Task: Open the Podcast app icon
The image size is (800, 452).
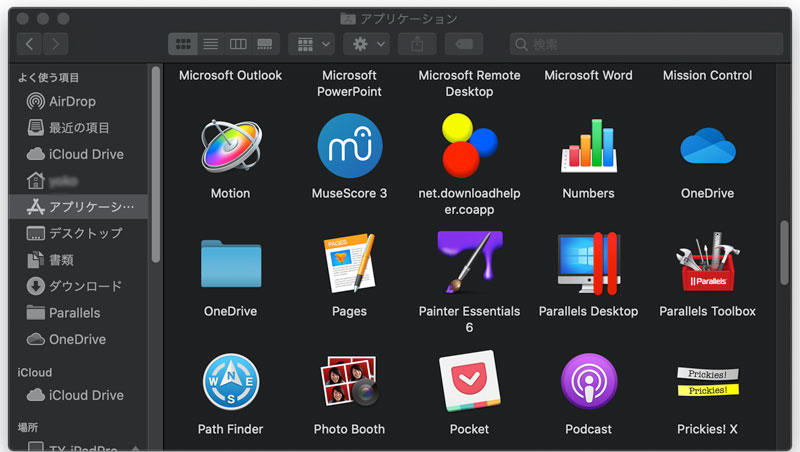Action: [588, 382]
